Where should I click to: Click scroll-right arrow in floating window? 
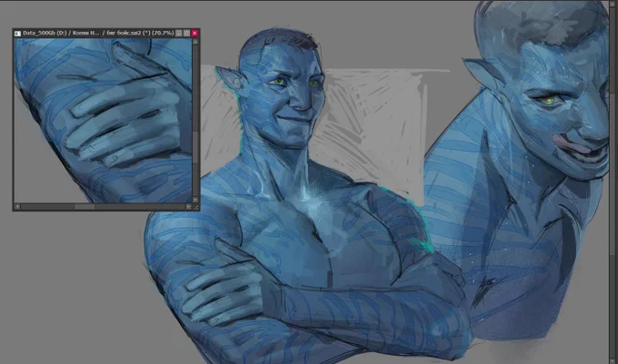point(188,207)
